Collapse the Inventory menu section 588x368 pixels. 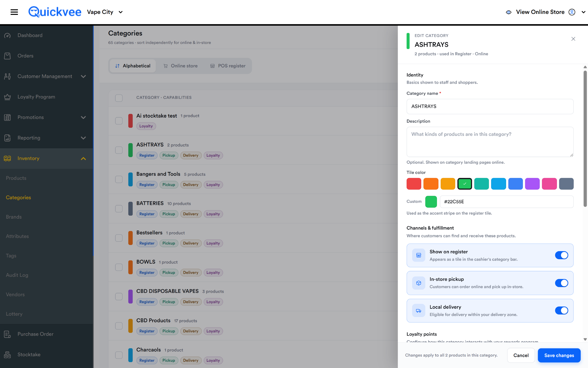(83, 159)
